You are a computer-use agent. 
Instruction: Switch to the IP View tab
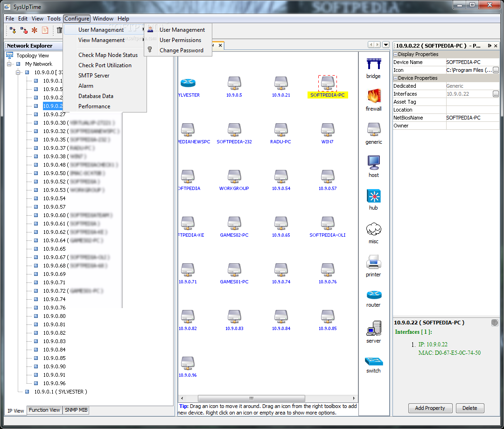tap(16, 411)
